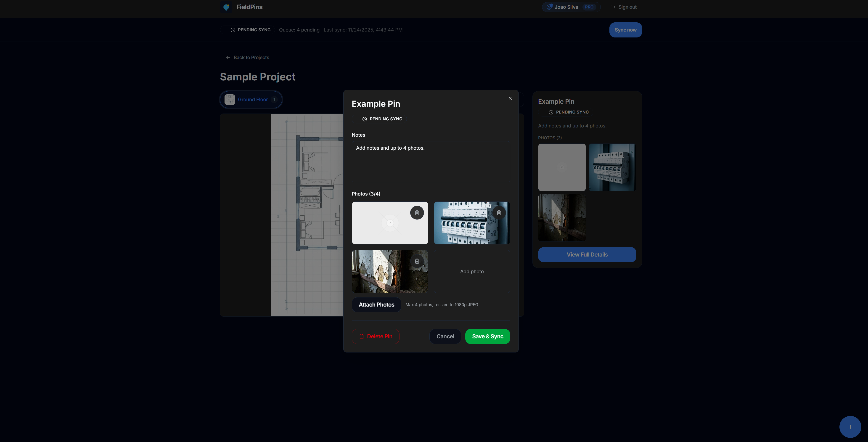Screen dimensions: 868x442
Task: Follow the Back to Projects link
Action: click(x=251, y=57)
